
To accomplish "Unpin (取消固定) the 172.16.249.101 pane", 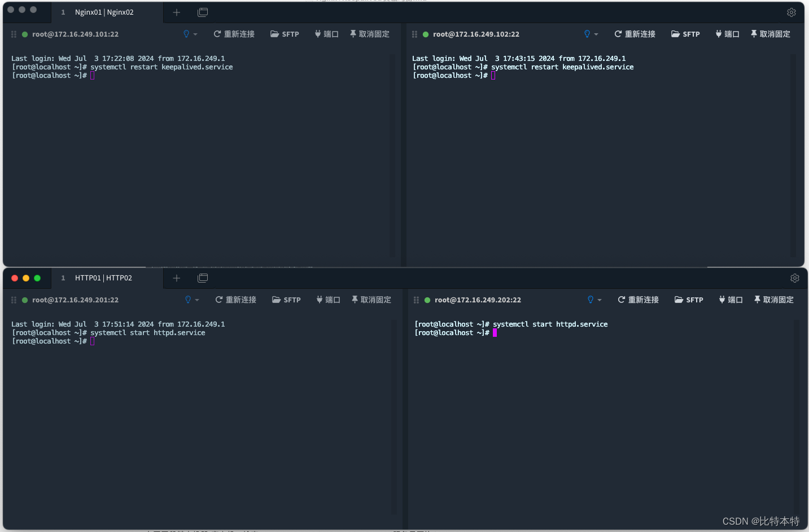I will pos(369,34).
